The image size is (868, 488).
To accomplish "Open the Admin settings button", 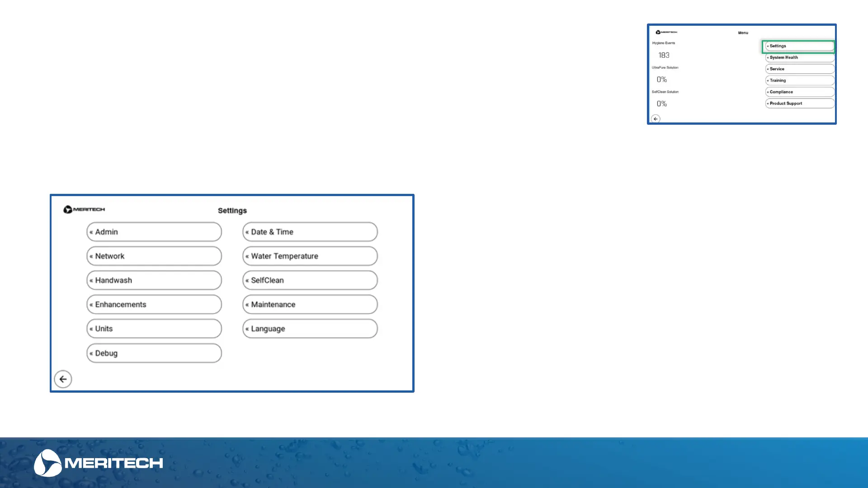I will (154, 232).
